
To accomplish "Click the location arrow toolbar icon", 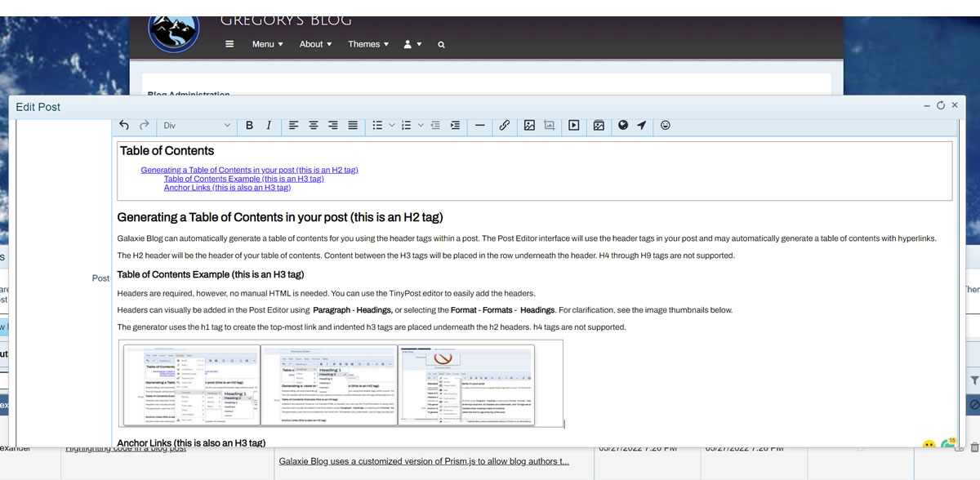I will click(642, 125).
